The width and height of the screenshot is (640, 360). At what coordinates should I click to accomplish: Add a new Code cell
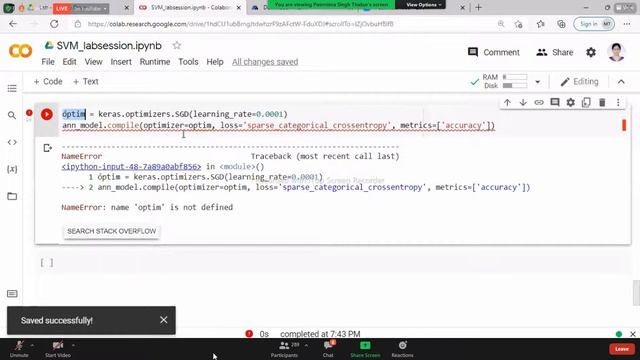pyautogui.click(x=48, y=82)
